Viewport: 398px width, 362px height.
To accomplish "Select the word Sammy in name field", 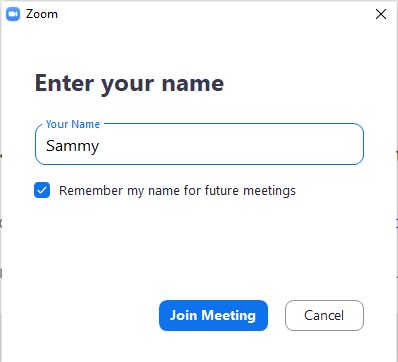I will point(73,146).
